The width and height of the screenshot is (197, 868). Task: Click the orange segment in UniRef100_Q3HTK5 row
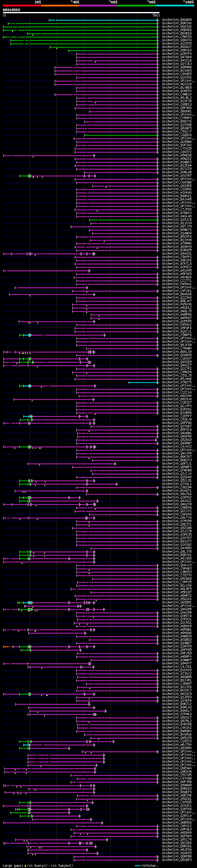pos(8,647)
